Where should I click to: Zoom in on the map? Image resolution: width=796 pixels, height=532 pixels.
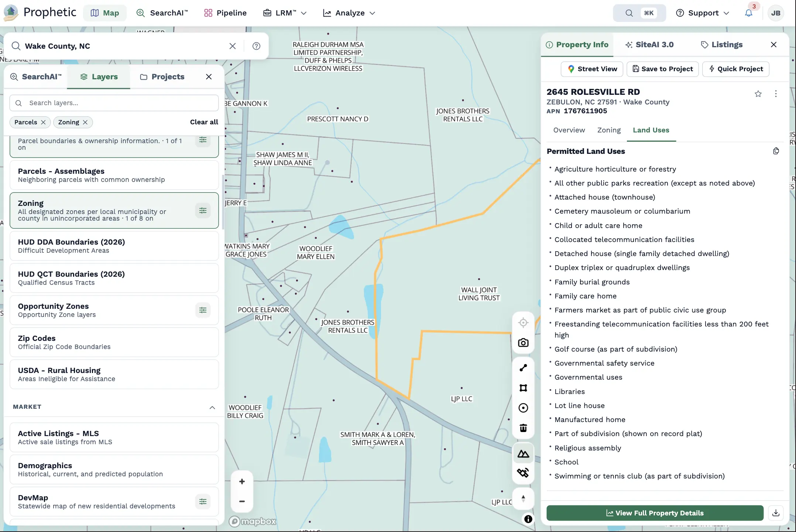242,481
